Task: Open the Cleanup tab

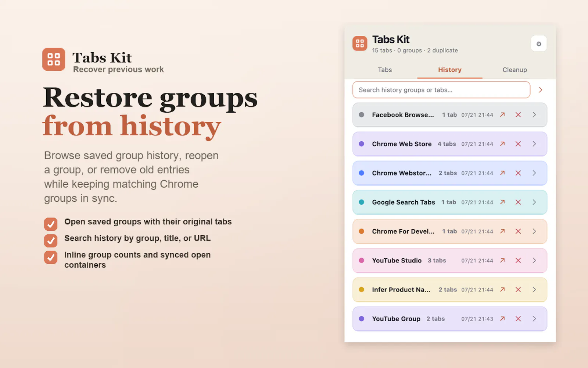Action: click(514, 70)
